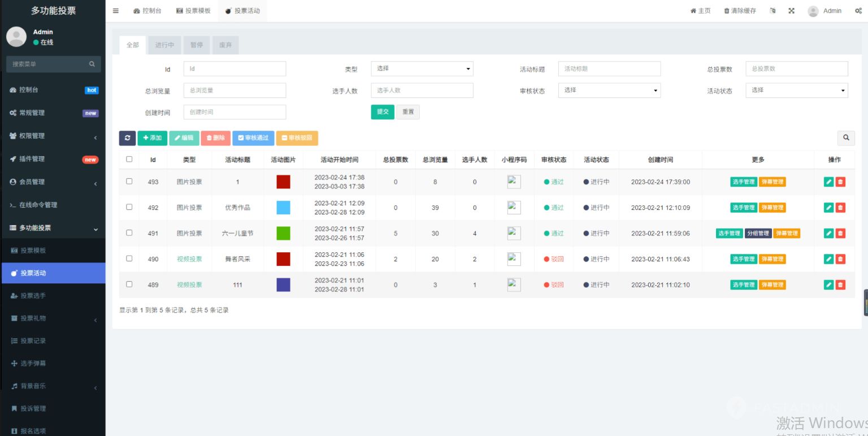Open the settings cogs icon at top right
Screen dimensions: 868x436
[858, 11]
